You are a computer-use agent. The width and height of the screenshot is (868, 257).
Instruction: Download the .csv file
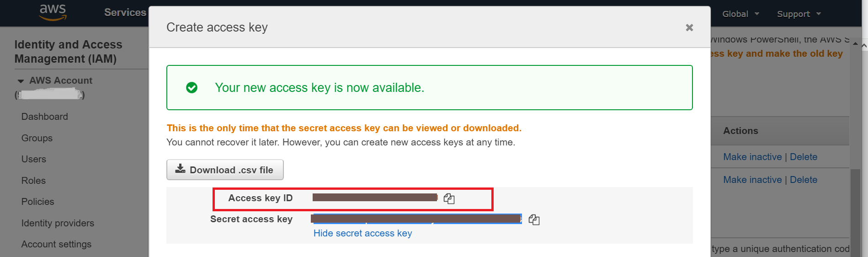pos(225,170)
